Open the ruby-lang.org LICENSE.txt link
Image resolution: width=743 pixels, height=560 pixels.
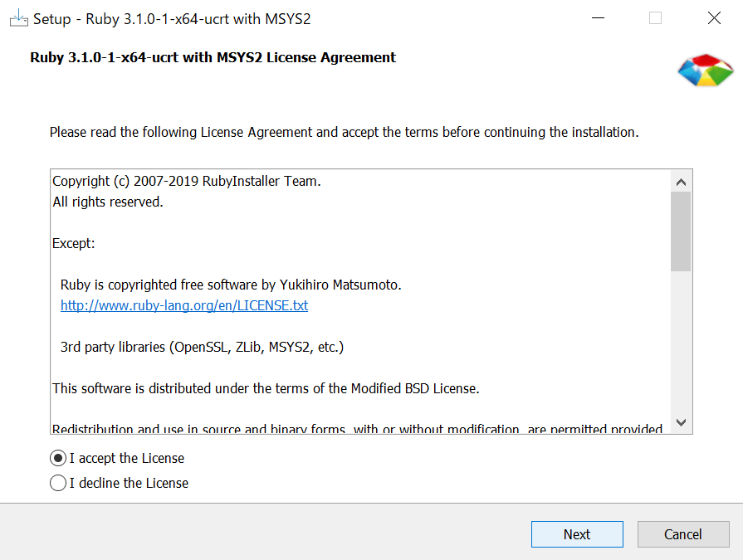coord(183,305)
